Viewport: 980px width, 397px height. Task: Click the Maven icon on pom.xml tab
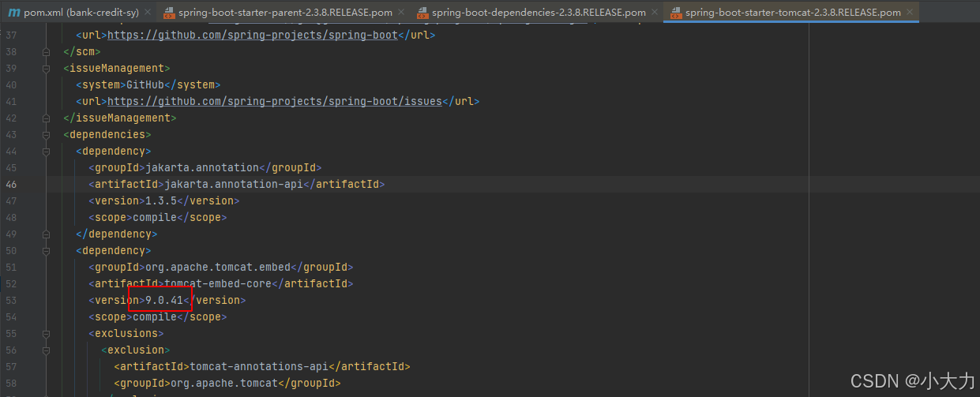[14, 13]
